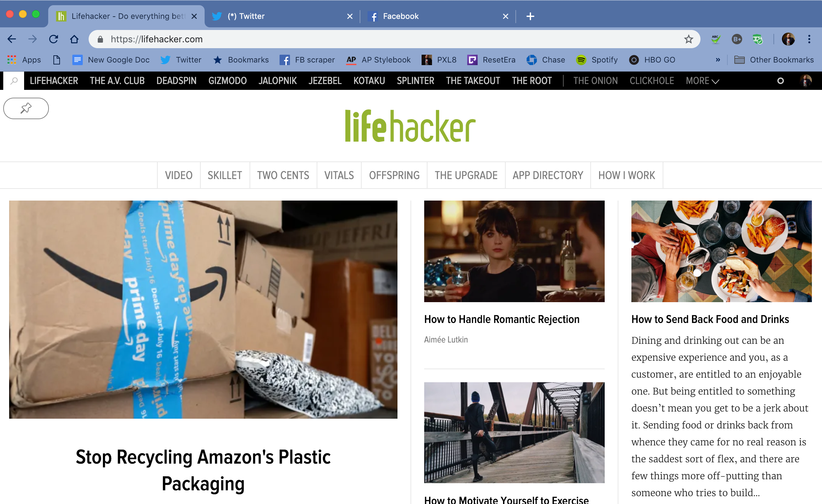Bookmark this page with the star icon
822x504 pixels.
688,39
